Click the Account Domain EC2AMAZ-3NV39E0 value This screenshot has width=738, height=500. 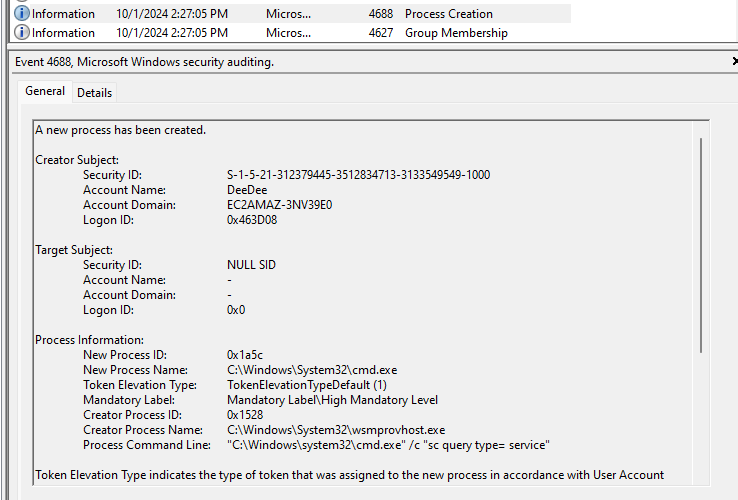(x=280, y=205)
